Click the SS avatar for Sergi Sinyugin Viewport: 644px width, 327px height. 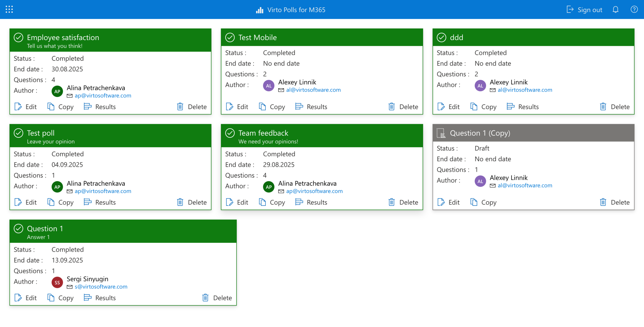click(57, 282)
